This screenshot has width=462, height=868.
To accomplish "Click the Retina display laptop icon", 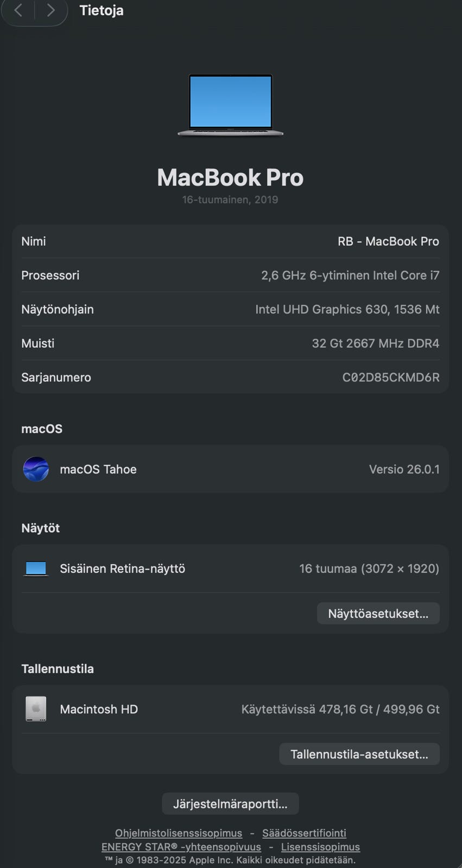I will coord(36,569).
